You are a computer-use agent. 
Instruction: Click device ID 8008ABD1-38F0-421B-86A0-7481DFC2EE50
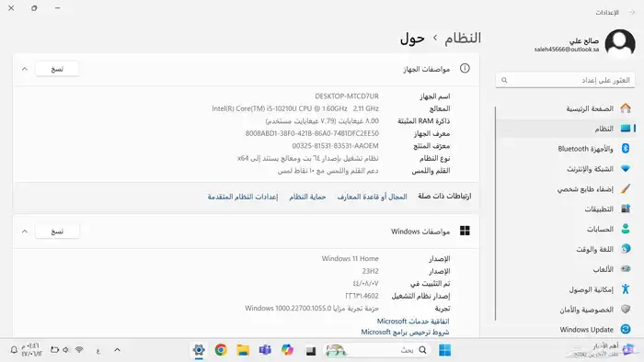(x=312, y=133)
